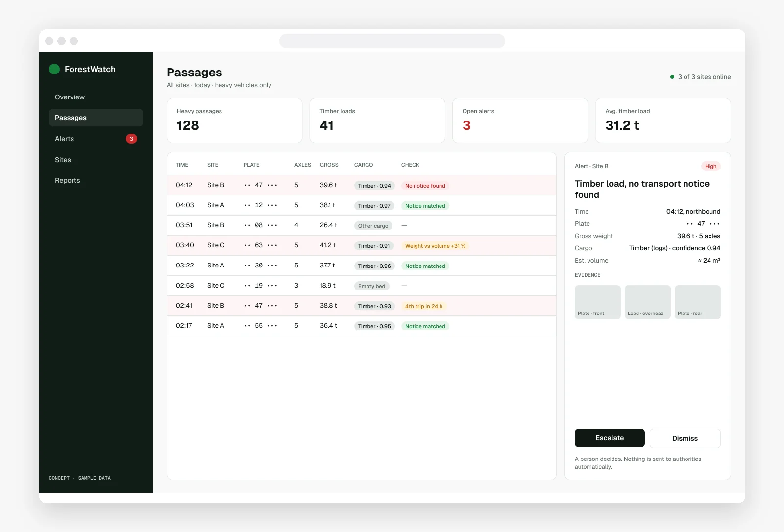Click the browser address bar
Image resolution: width=784 pixels, height=532 pixels.
[x=392, y=41]
